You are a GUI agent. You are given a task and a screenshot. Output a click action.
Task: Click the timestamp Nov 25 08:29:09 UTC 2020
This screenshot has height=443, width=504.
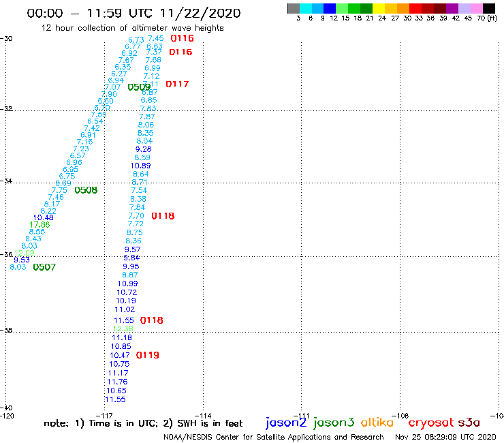445,437
